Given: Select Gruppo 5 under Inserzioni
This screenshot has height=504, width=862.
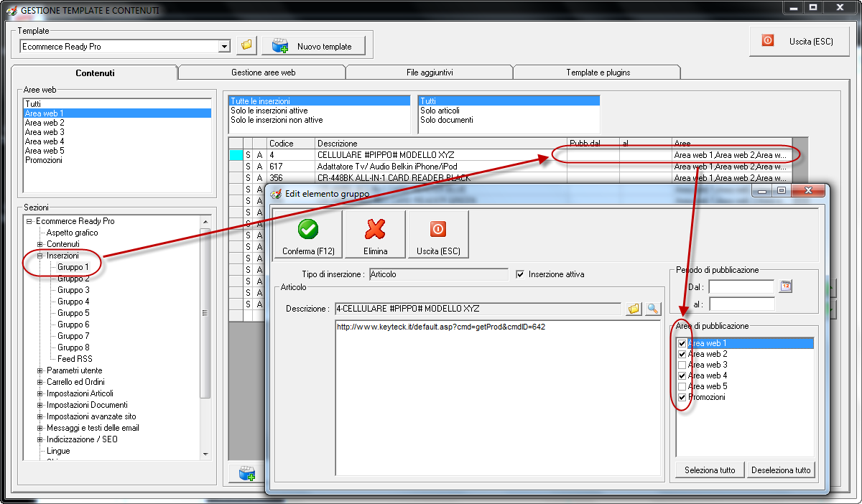Looking at the screenshot, I should point(73,313).
